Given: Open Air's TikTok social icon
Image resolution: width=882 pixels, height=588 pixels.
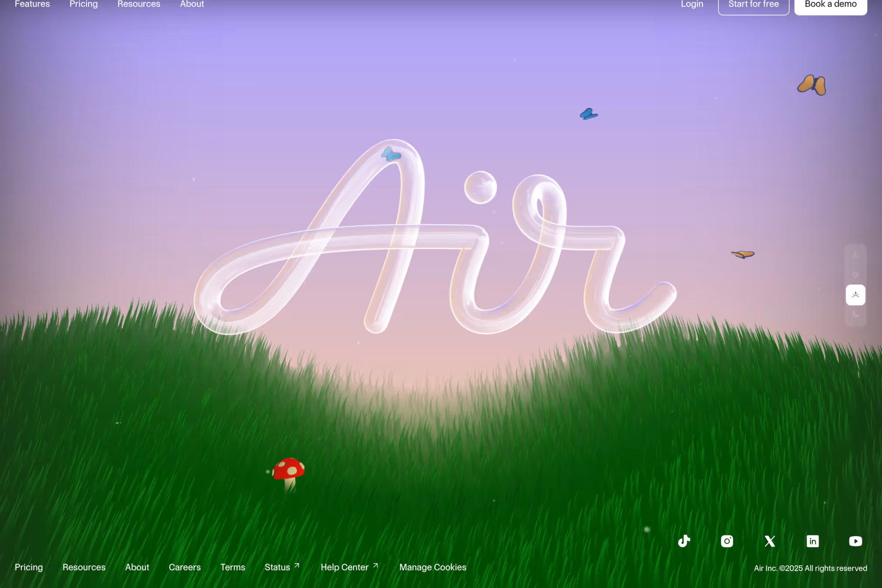Looking at the screenshot, I should (x=684, y=541).
